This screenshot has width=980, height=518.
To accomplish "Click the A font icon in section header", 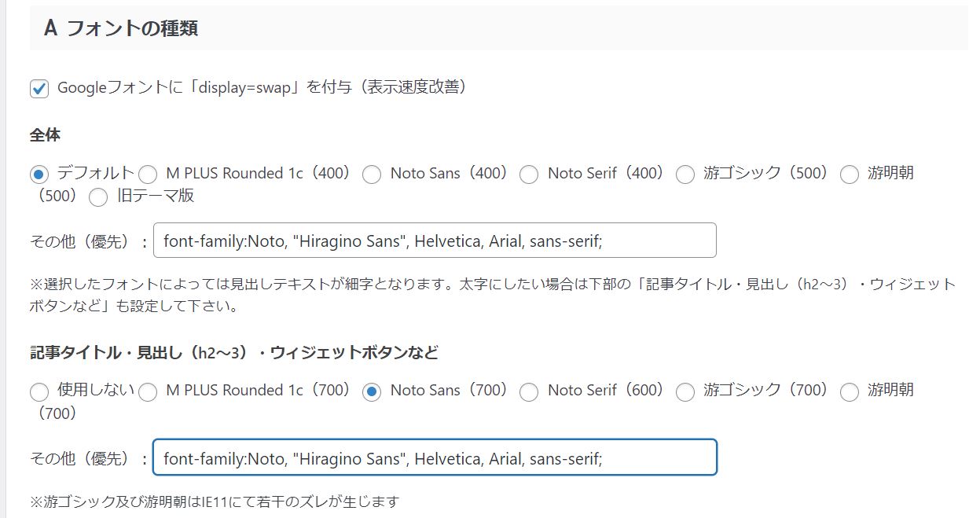I will tap(51, 28).
